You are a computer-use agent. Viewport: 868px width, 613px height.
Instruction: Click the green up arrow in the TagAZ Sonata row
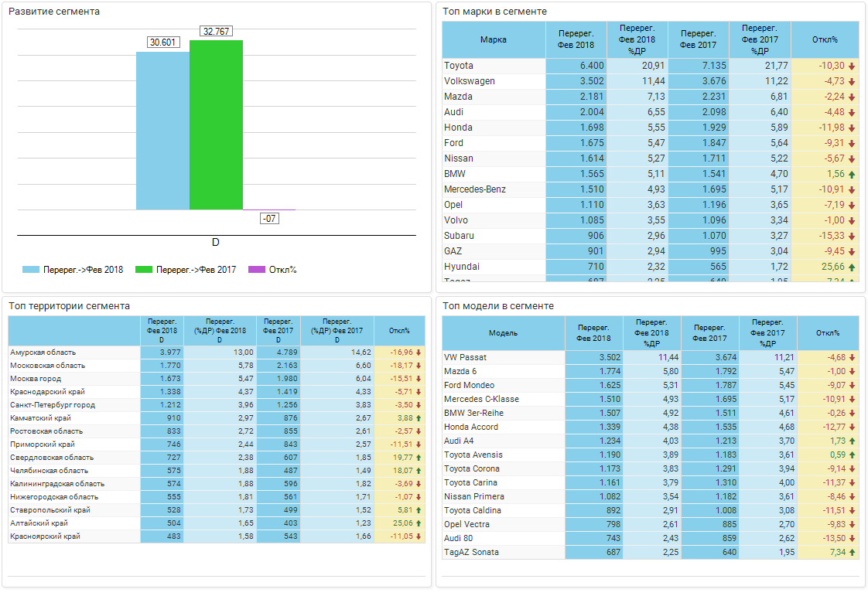click(852, 553)
